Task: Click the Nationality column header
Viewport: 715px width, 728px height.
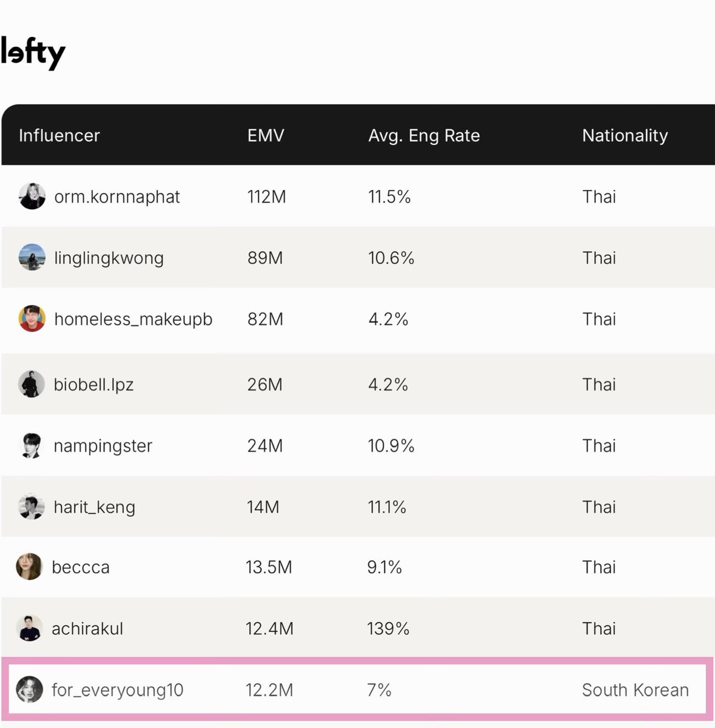Action: pyautogui.click(x=625, y=136)
